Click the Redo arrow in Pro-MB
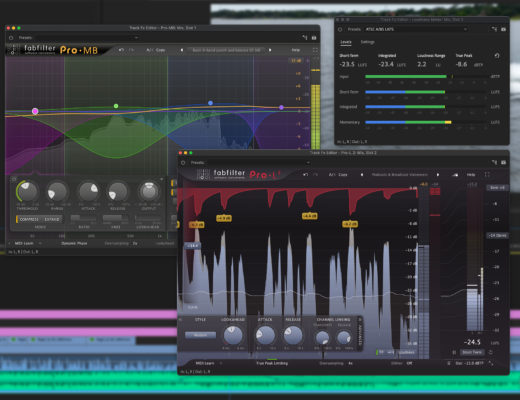The image size is (520, 400). 132,50
